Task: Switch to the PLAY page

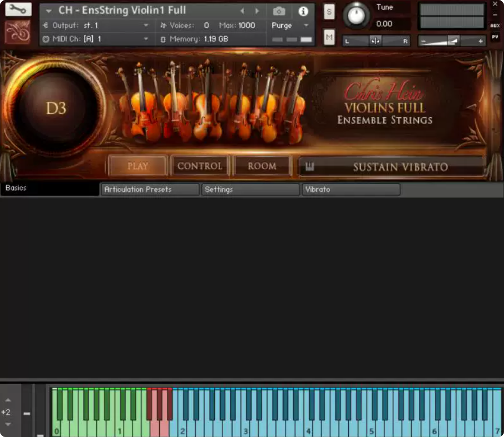Action: coord(137,166)
